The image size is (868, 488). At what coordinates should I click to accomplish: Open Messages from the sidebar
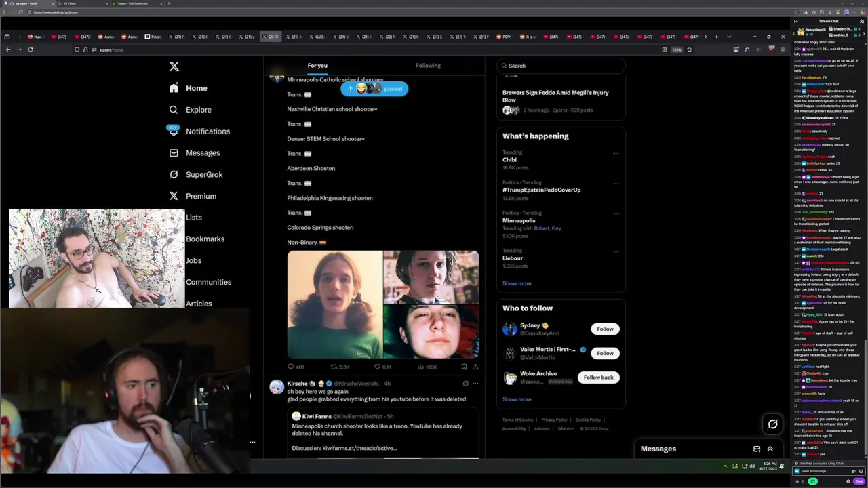(195, 153)
